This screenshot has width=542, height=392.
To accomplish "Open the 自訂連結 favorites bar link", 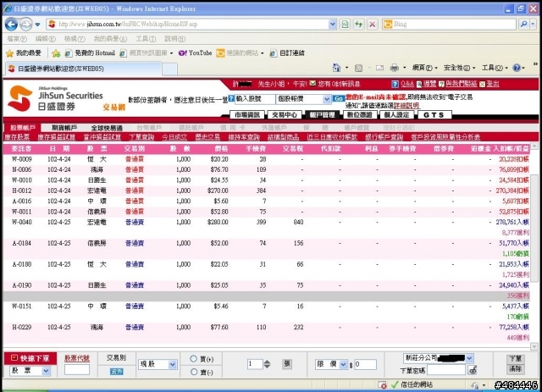I will (x=288, y=52).
